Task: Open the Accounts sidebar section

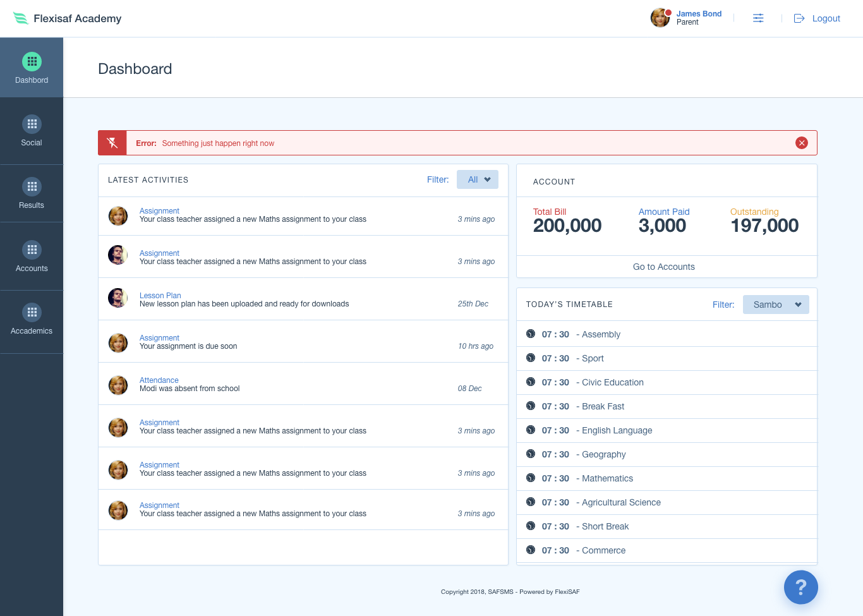Action: pos(32,257)
